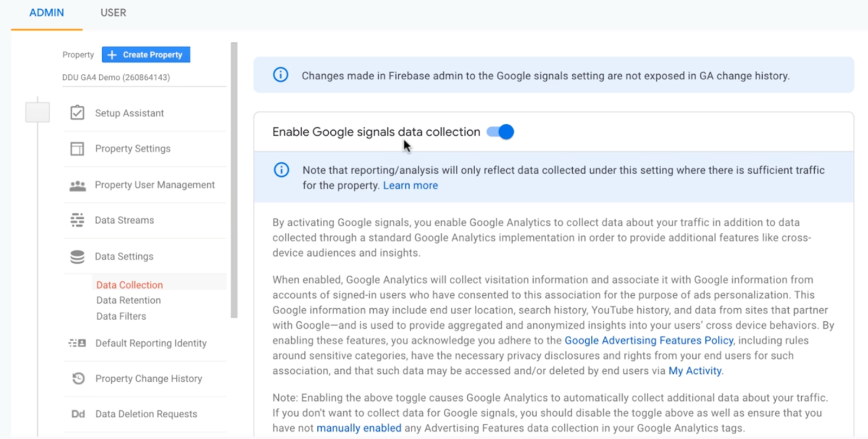
Task: Click the Property Settings layout icon
Action: tap(77, 149)
